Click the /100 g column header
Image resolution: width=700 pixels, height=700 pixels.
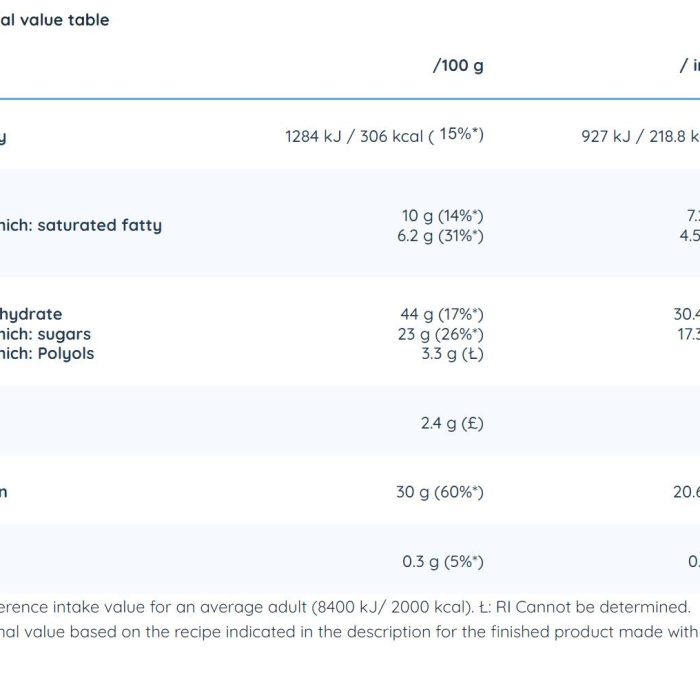(458, 66)
